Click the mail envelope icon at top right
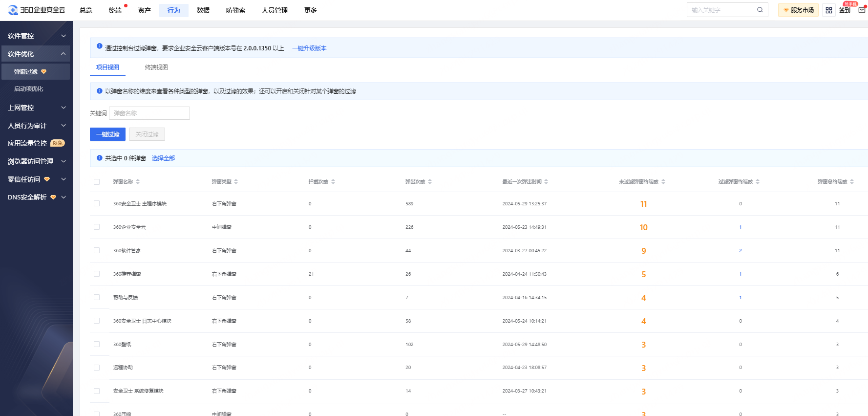Screen dimensions: 868x416 [862, 10]
